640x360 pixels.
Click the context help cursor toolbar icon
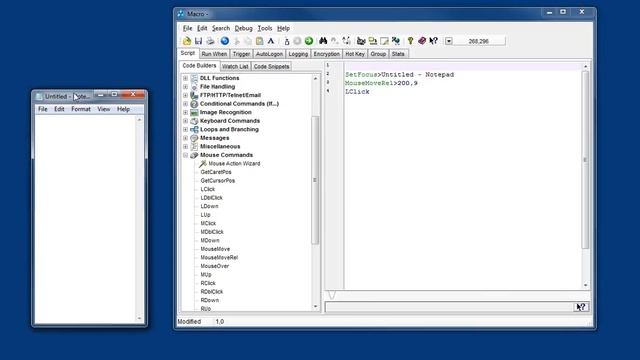click(x=433, y=41)
